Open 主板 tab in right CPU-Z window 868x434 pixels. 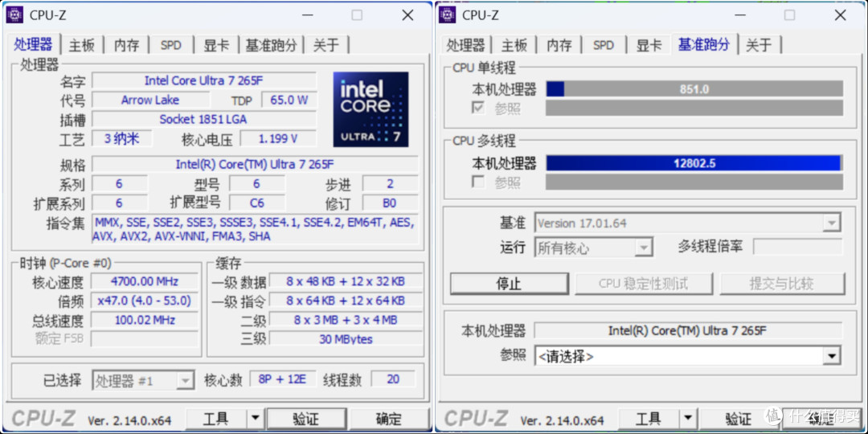pos(514,45)
